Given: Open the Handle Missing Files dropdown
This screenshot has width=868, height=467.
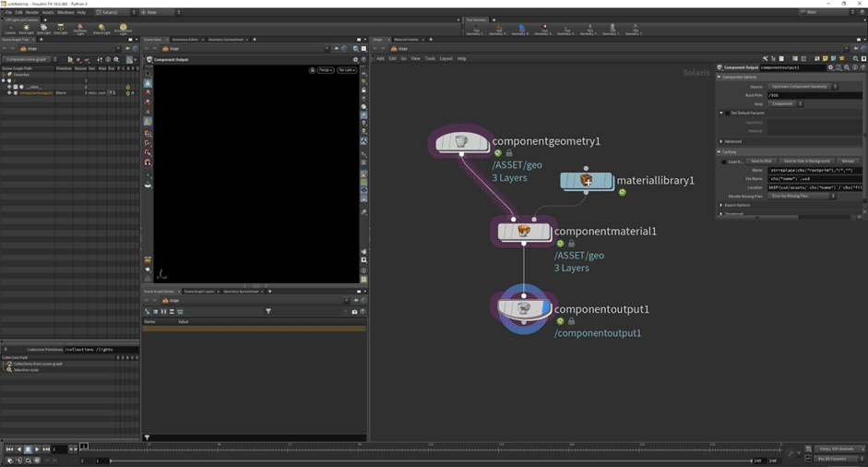Looking at the screenshot, I should pos(803,196).
